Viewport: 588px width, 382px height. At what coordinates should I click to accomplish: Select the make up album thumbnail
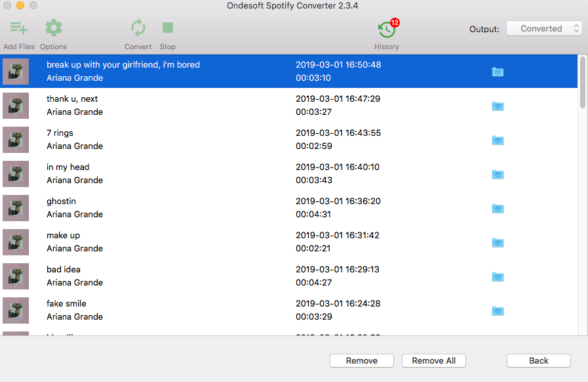(x=16, y=242)
